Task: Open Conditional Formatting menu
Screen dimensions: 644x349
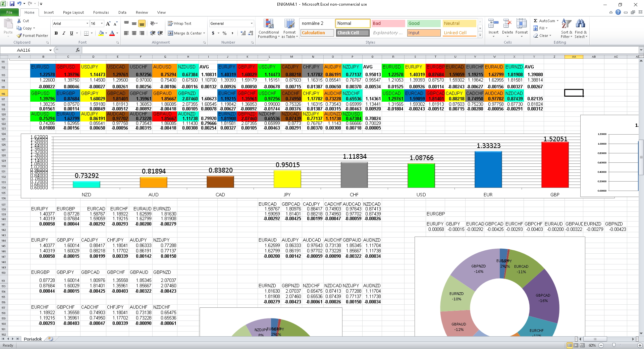Action: click(x=268, y=29)
